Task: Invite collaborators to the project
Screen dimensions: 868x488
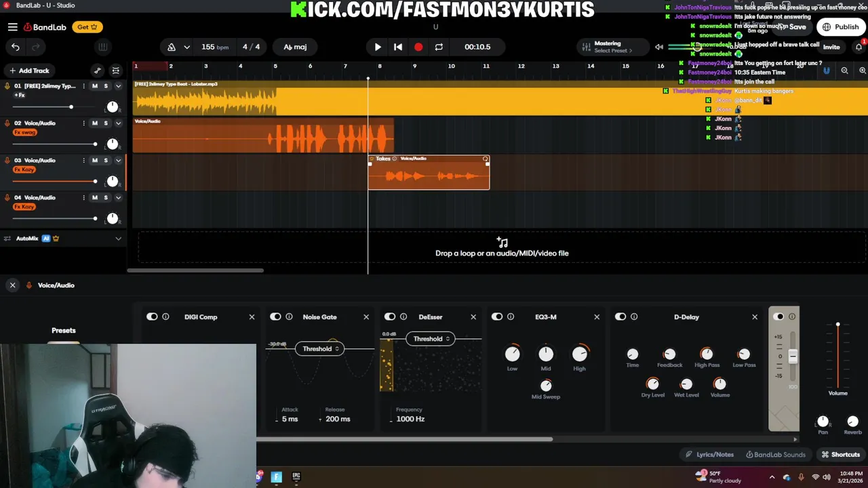Action: point(831,47)
